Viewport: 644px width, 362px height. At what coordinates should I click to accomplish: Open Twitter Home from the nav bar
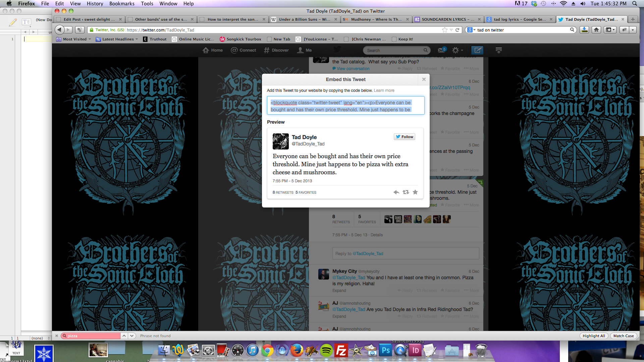click(213, 50)
